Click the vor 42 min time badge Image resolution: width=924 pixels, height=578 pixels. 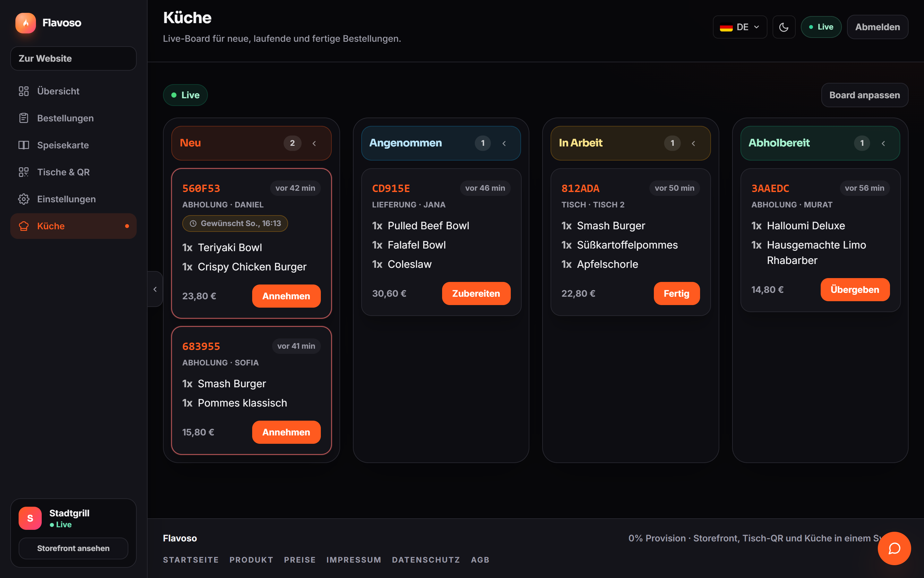[x=295, y=188]
